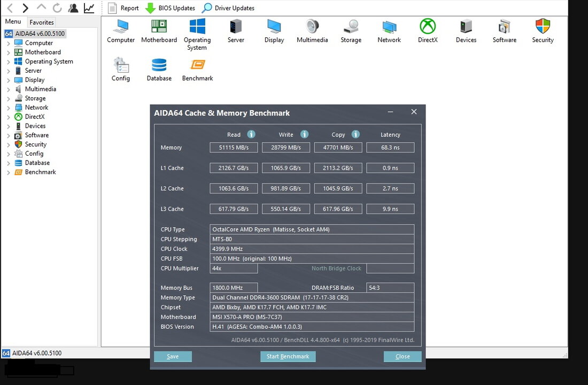This screenshot has height=385, width=588.
Task: Expand the Display tree node
Action: coord(8,80)
